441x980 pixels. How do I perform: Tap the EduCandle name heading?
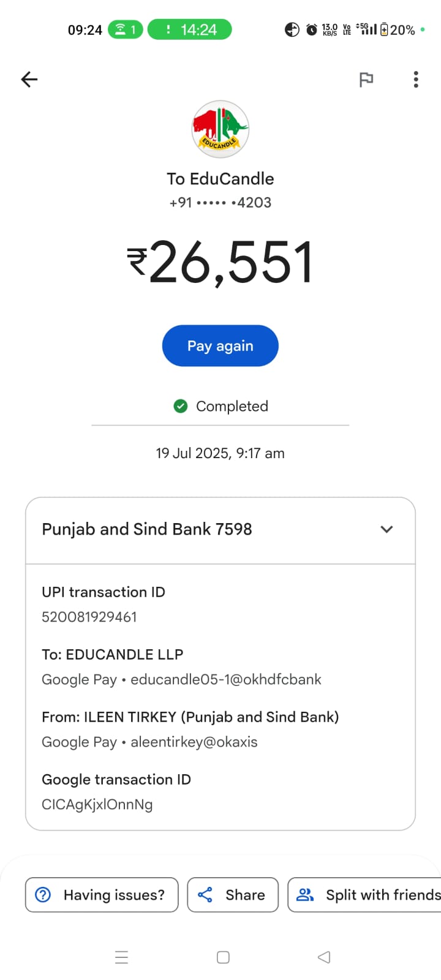221,179
